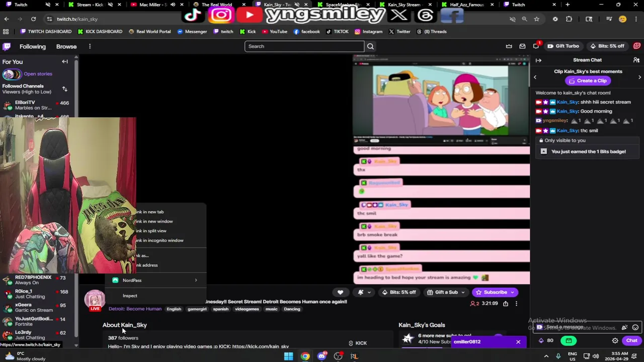Open the emote picker in chat
This screenshot has height=362, width=644.
tap(635, 327)
